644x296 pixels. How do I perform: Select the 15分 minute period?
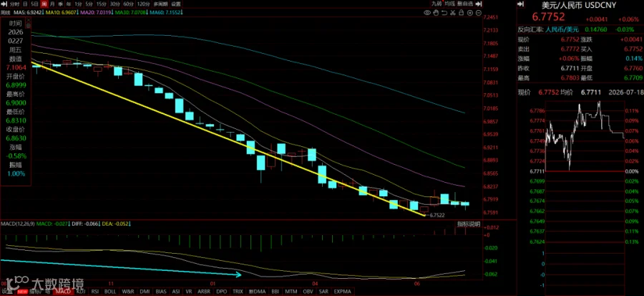coord(102,4)
